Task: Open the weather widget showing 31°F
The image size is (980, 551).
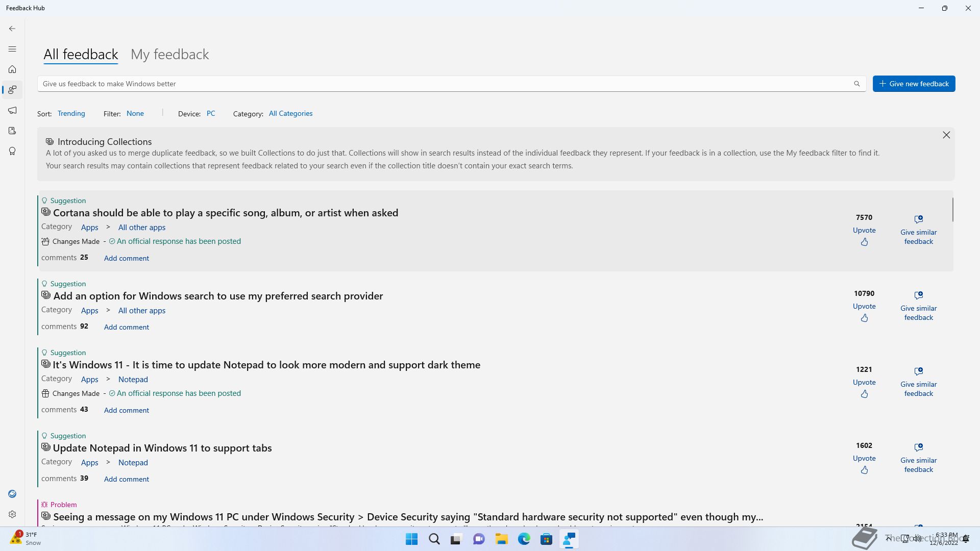Action: [x=26, y=539]
